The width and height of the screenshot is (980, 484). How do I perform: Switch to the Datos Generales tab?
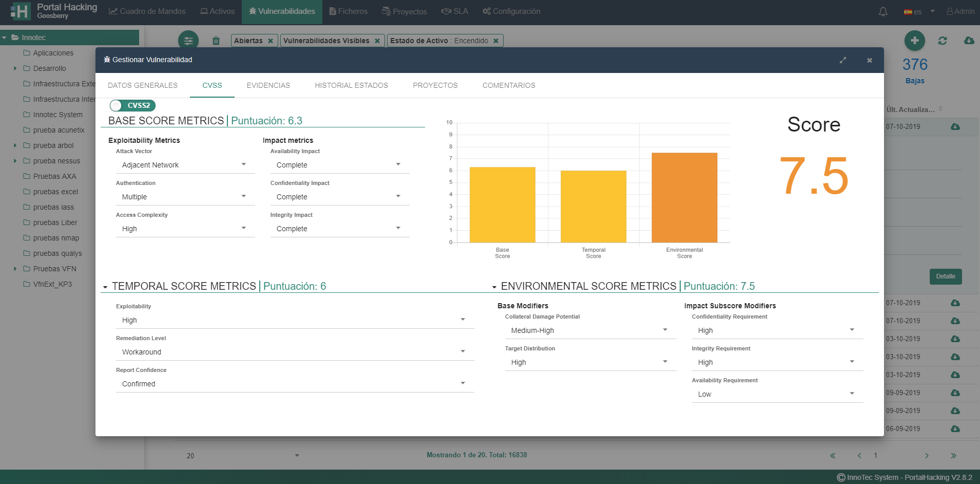point(143,85)
